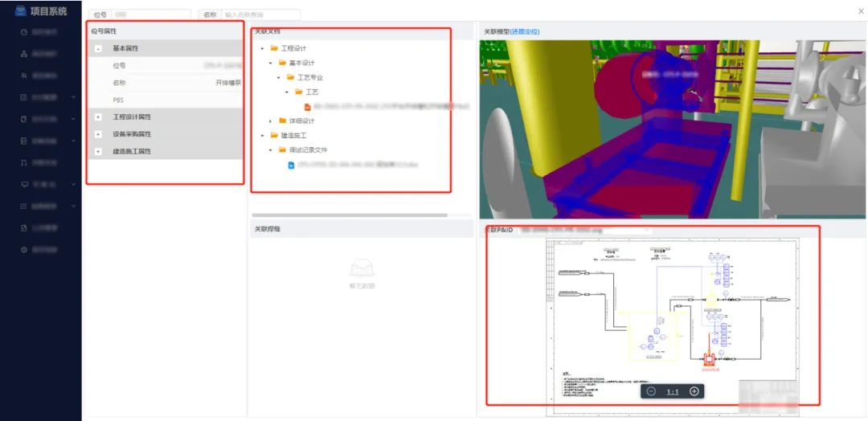The height and width of the screenshot is (421, 868).
Task: Collapse the 基本属性 section minus box
Action: tap(99, 49)
